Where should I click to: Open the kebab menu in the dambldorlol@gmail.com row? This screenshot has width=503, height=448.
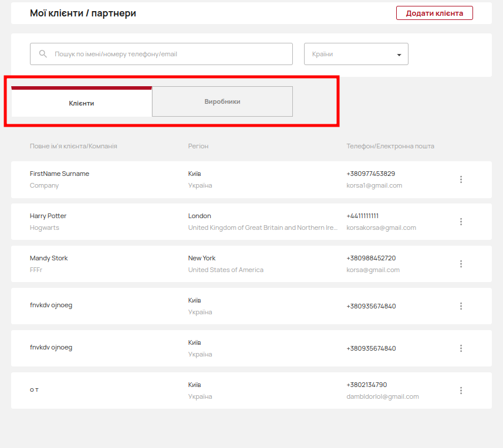pos(461,391)
